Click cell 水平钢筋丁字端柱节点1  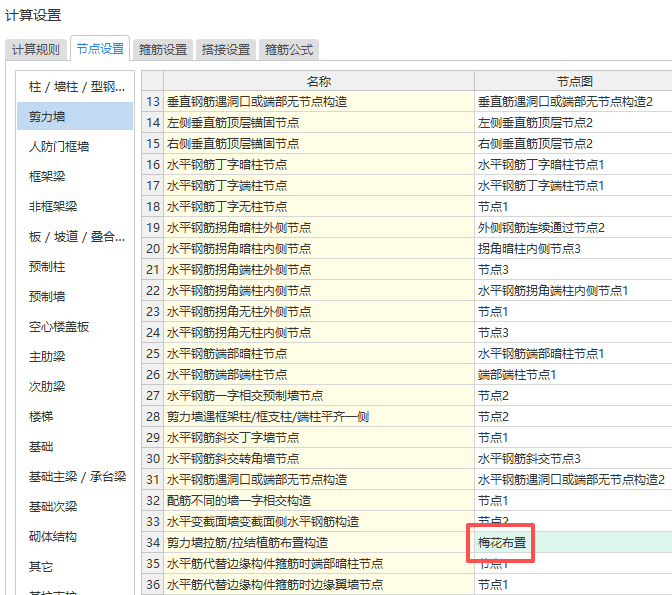(573, 186)
